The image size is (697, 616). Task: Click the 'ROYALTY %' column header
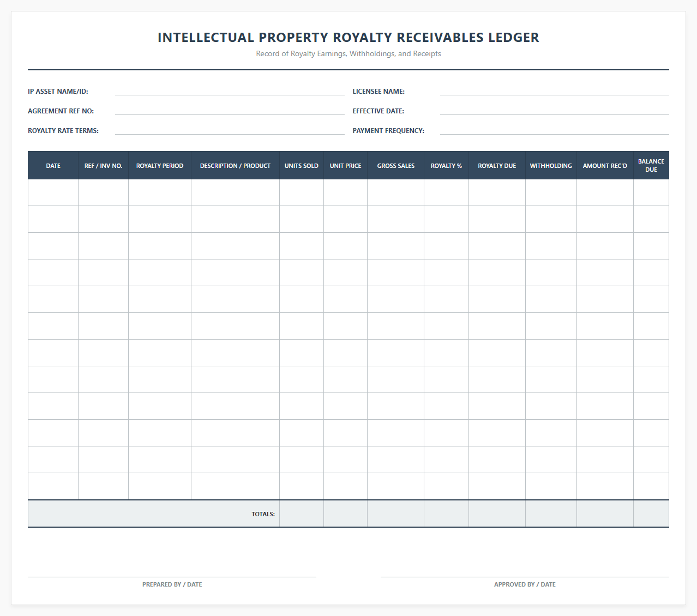446,165
